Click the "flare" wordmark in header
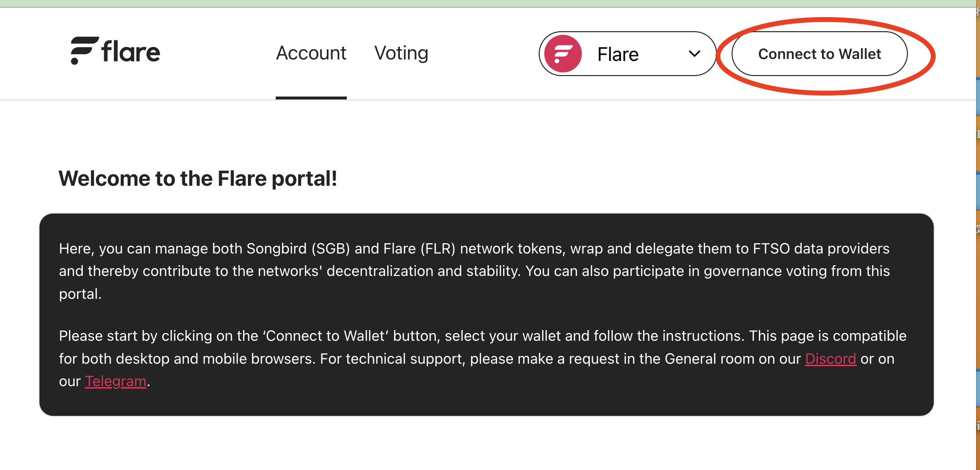Screen dimensions: 980x470 (131, 52)
